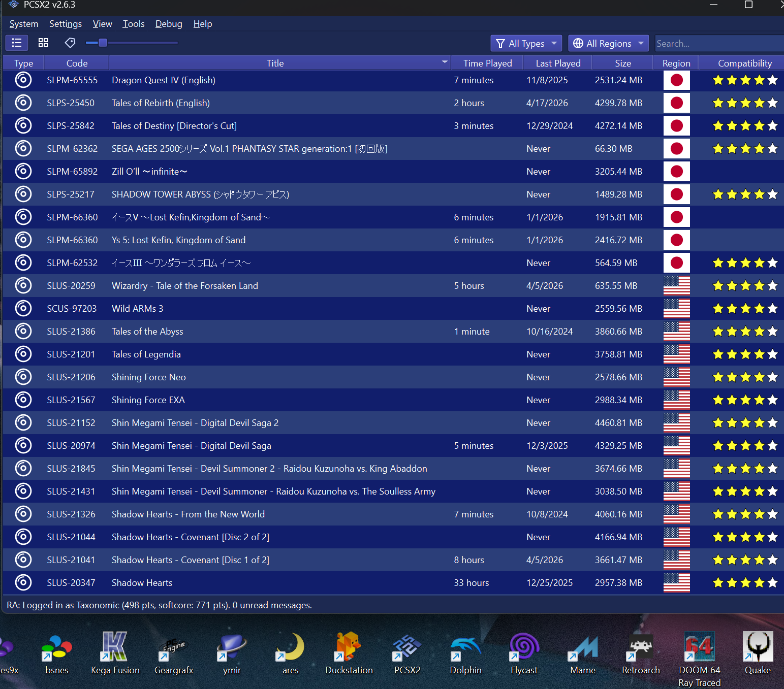Open Kega Fusion desktop shortcut
Image resolution: width=784 pixels, height=689 pixels.
pyautogui.click(x=115, y=654)
